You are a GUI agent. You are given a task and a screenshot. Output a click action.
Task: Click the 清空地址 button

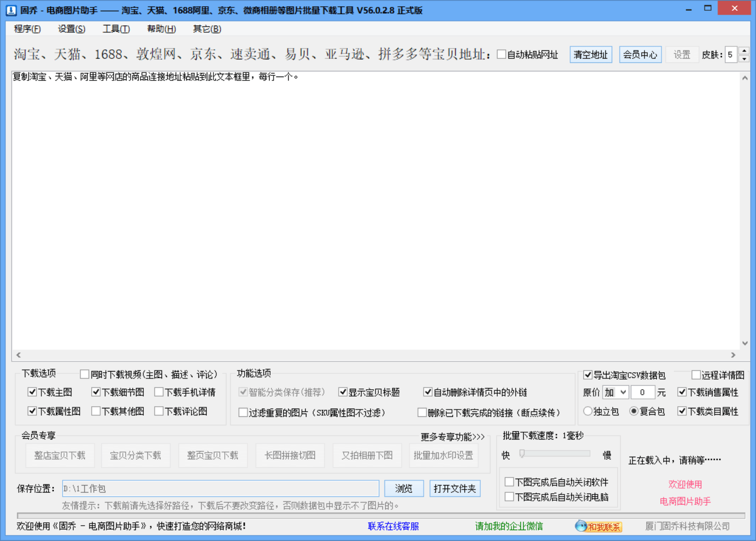[591, 54]
